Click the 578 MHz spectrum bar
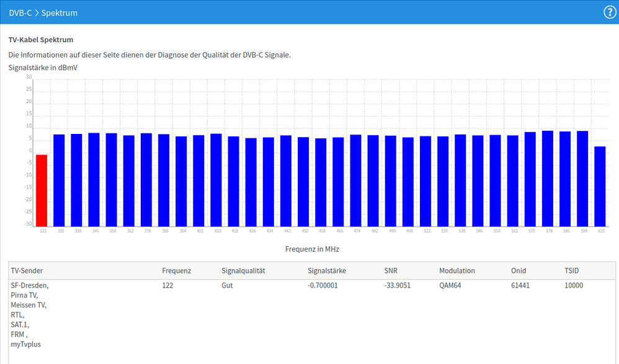619x364 pixels. pyautogui.click(x=548, y=179)
